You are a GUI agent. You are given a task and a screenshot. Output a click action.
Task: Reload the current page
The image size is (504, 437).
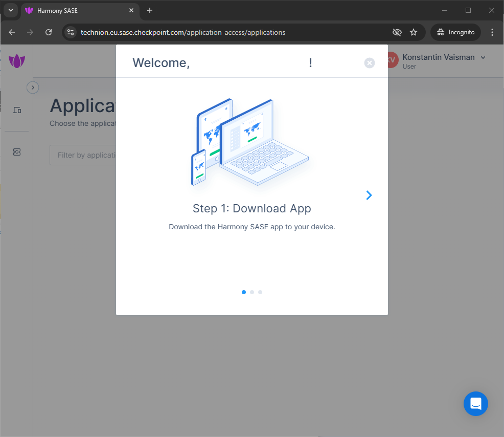[49, 32]
